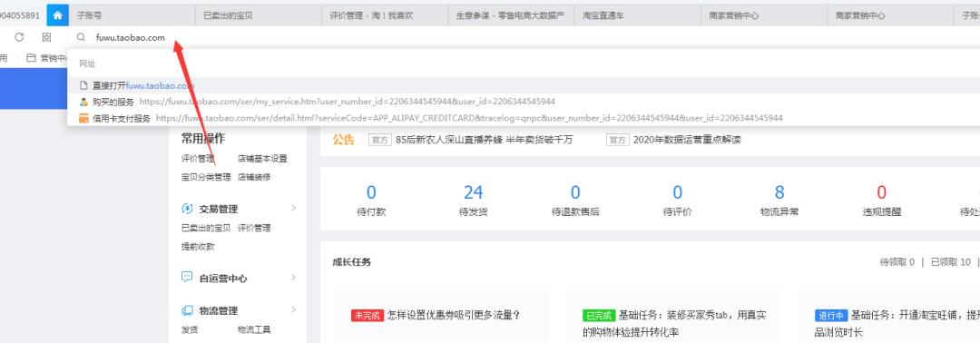
Task: Reload the page with the refresh icon
Action: (19, 37)
